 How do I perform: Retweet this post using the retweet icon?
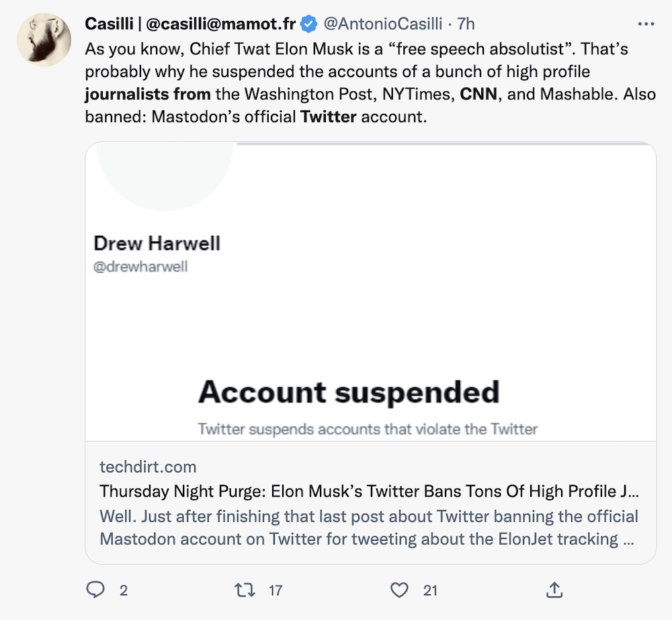pyautogui.click(x=244, y=590)
